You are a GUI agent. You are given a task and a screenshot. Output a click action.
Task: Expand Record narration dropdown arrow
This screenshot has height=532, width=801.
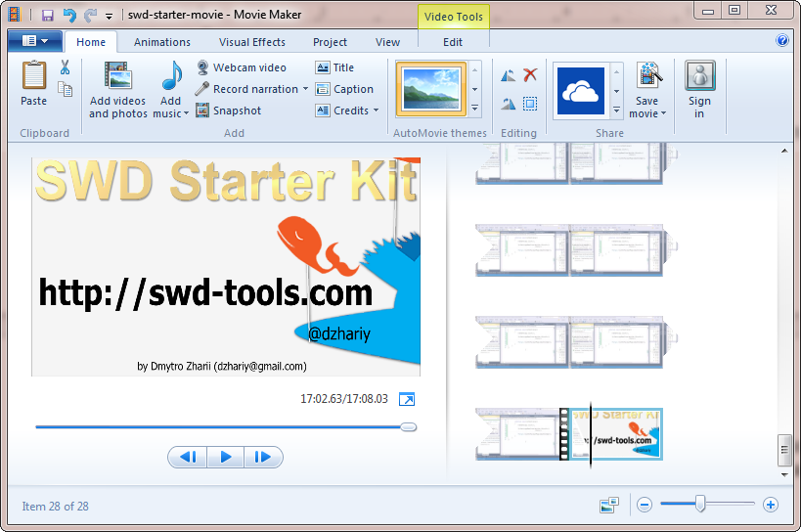pyautogui.click(x=305, y=89)
